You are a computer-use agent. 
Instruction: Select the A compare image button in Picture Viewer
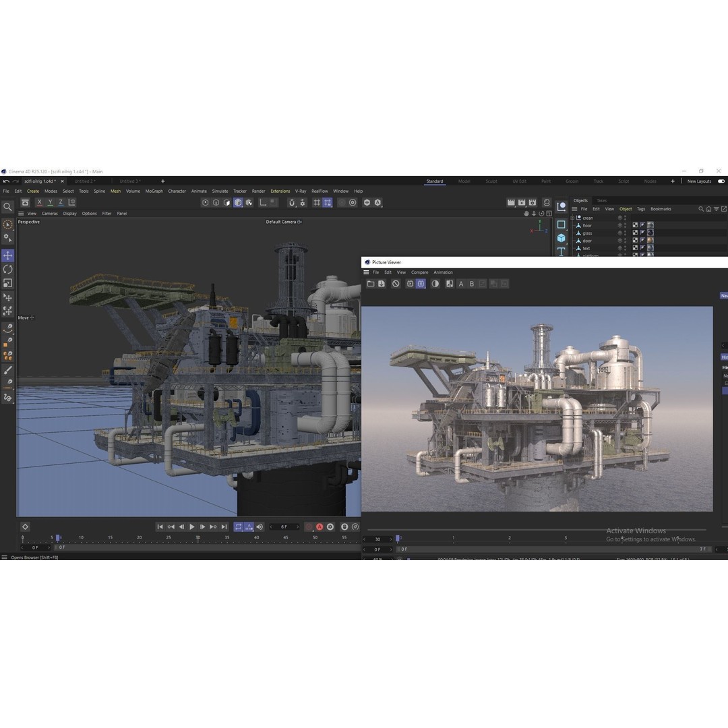pos(460,283)
